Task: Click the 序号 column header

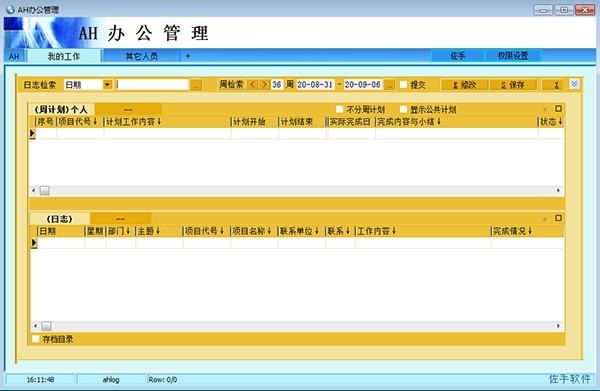Action: tap(46, 122)
